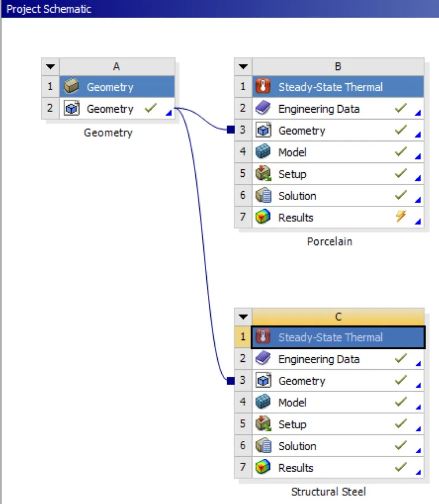Click the Results rainbow cube icon in system B
The image size is (439, 504).
263,217
